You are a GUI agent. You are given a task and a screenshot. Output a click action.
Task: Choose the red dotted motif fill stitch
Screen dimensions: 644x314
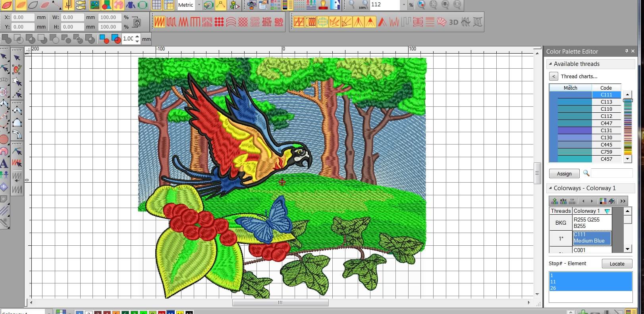[219, 22]
